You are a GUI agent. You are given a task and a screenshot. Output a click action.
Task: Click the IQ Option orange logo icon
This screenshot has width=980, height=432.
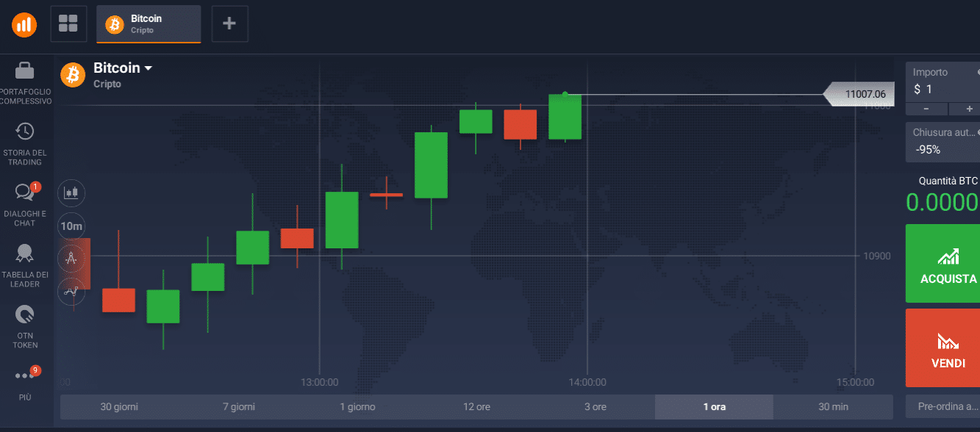coord(24,24)
